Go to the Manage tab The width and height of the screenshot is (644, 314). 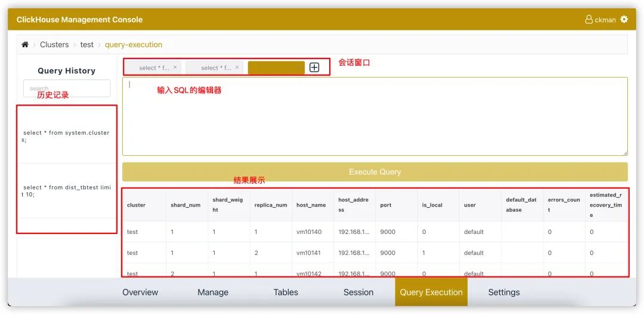(213, 293)
